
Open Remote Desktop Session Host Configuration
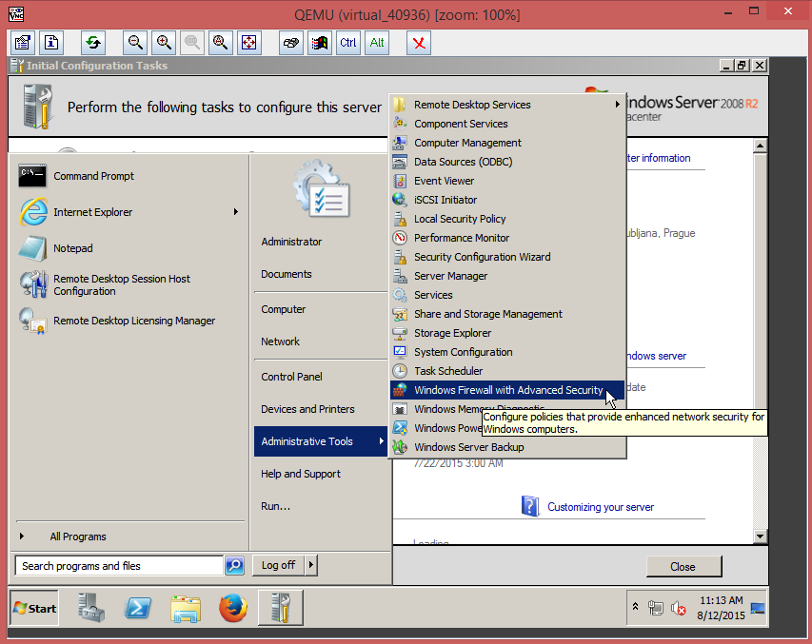coord(129,284)
